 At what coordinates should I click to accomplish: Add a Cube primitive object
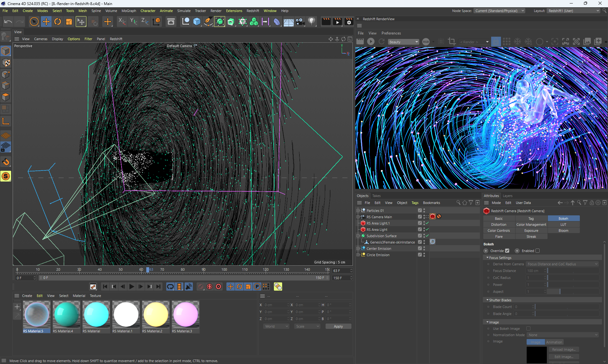pyautogui.click(x=197, y=22)
